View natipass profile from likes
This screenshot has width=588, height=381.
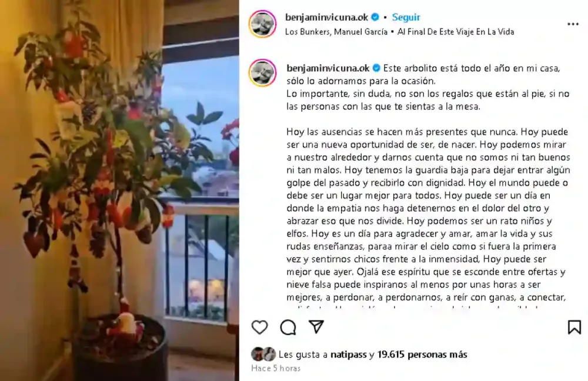[x=348, y=355]
